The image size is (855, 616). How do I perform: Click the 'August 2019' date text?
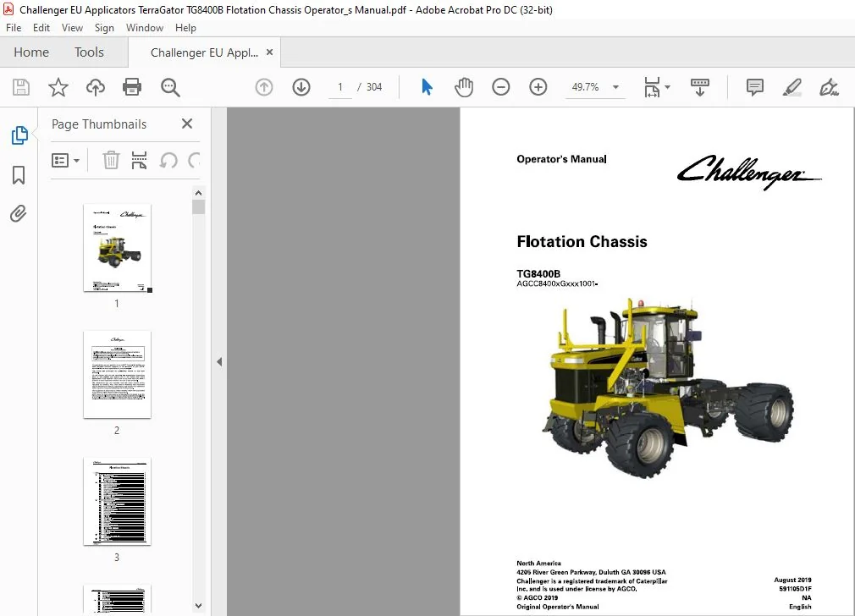(793, 580)
